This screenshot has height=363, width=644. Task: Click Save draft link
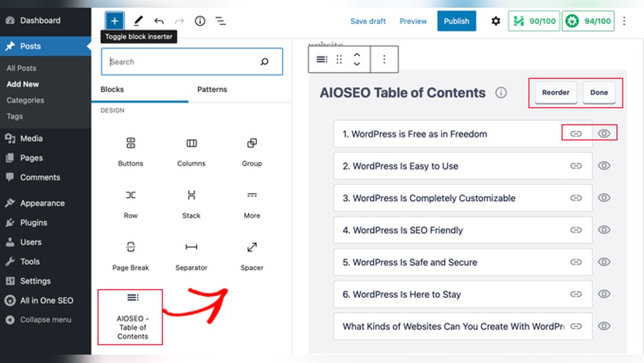pos(368,21)
